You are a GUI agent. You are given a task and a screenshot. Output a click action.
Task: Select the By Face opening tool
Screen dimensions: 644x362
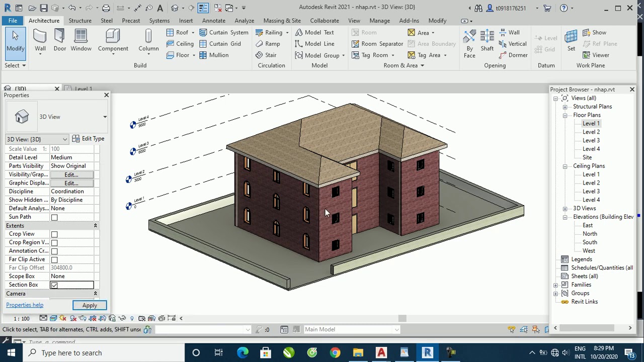point(469,44)
